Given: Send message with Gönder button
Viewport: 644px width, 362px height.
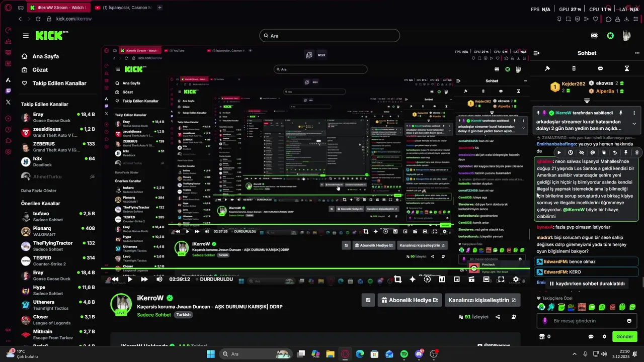Looking at the screenshot, I should pyautogui.click(x=625, y=336).
